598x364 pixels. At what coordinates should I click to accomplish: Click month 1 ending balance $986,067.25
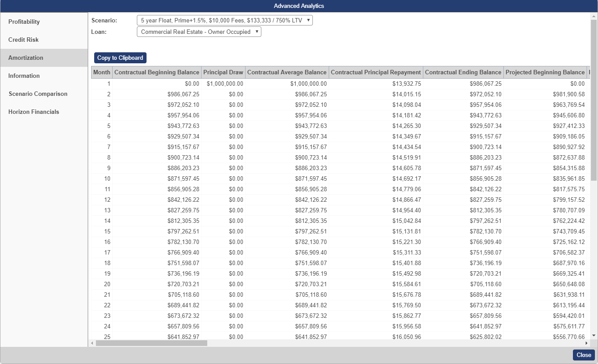pyautogui.click(x=463, y=84)
